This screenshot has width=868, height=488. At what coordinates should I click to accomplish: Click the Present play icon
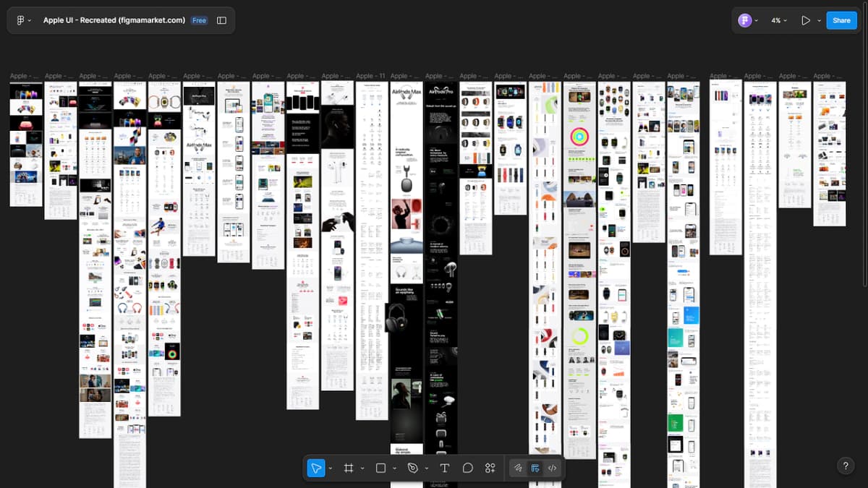point(805,20)
